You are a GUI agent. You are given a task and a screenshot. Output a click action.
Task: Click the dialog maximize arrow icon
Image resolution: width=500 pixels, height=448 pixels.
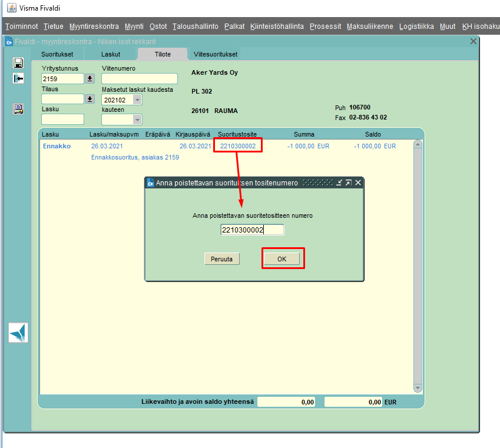[x=349, y=182]
